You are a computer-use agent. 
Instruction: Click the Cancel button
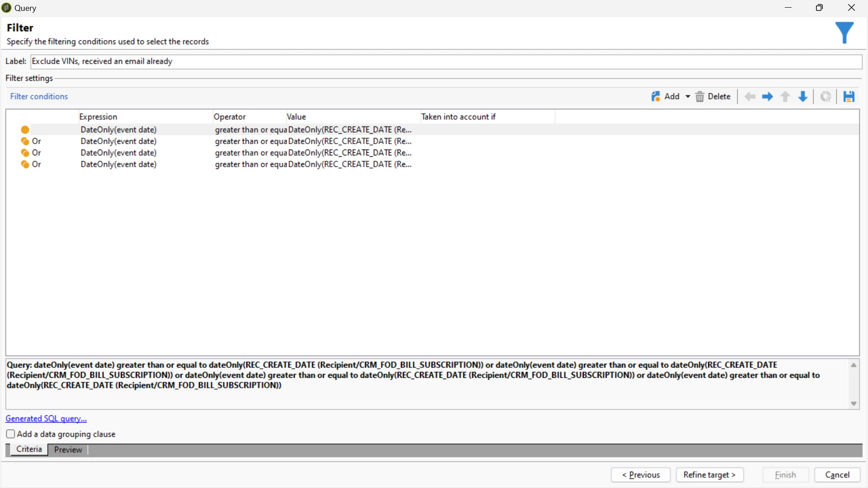coord(837,475)
